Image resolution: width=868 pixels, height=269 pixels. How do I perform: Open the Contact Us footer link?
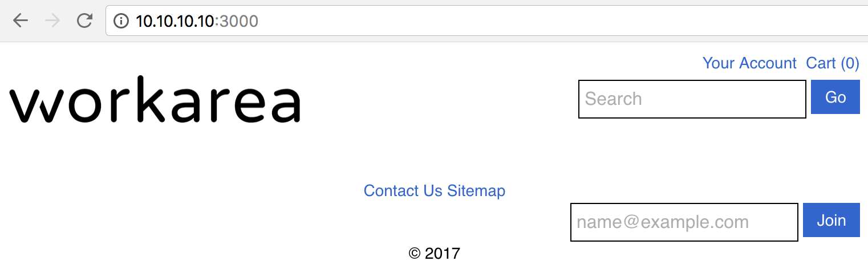coord(403,190)
